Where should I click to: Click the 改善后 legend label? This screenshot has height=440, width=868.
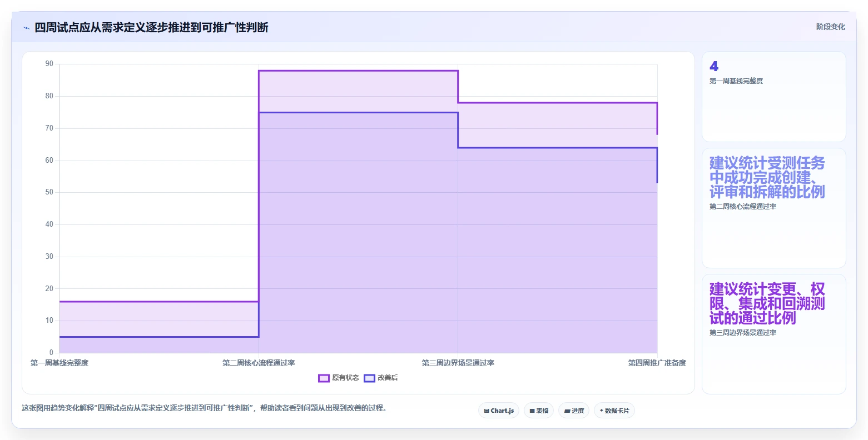click(x=388, y=378)
